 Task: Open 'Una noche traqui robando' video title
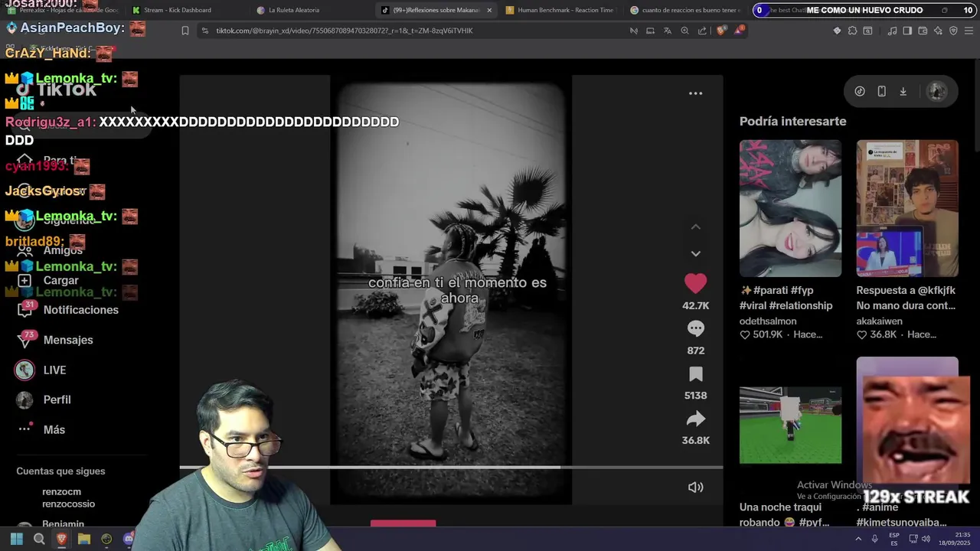click(x=784, y=515)
